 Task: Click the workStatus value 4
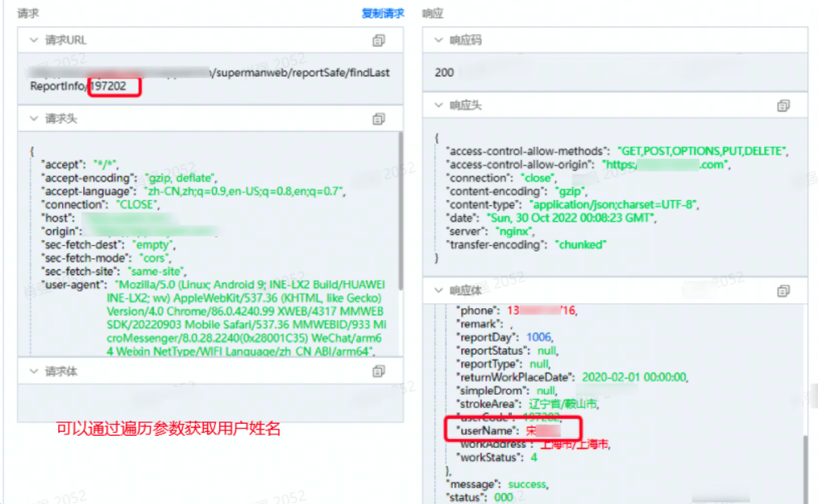534,458
